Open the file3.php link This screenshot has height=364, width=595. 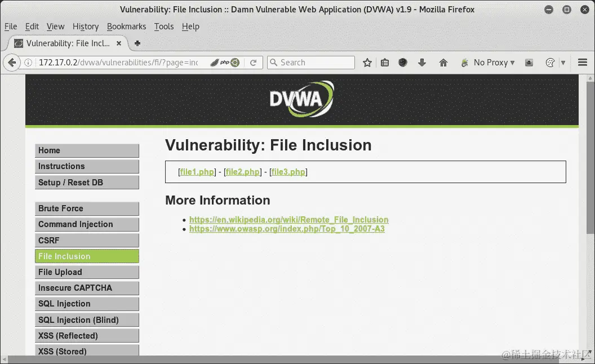pyautogui.click(x=288, y=172)
